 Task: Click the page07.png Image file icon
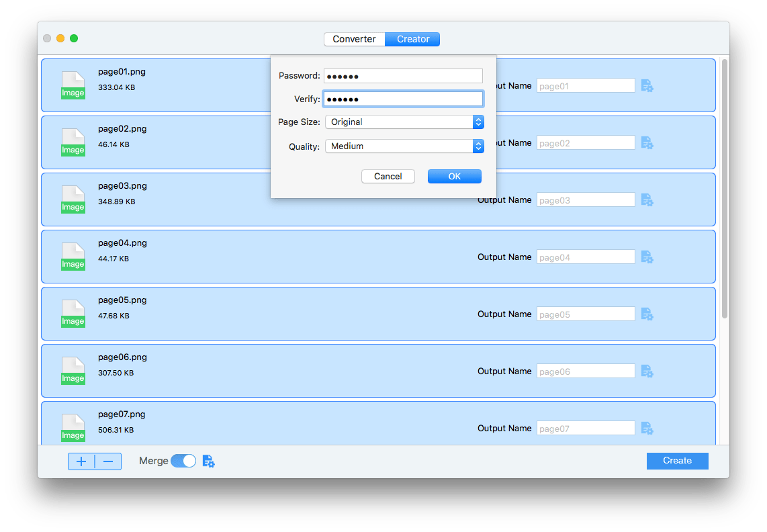[73, 428]
